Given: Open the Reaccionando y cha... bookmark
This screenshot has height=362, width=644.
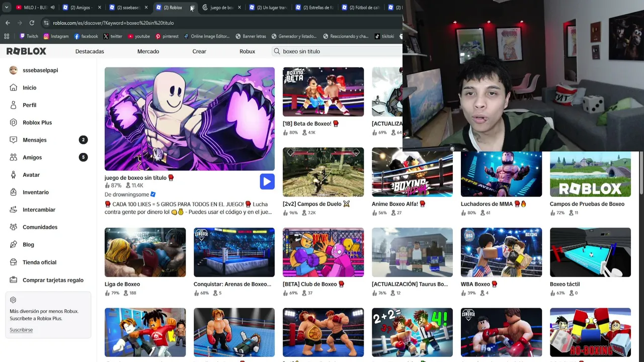Looking at the screenshot, I should pyautogui.click(x=346, y=36).
